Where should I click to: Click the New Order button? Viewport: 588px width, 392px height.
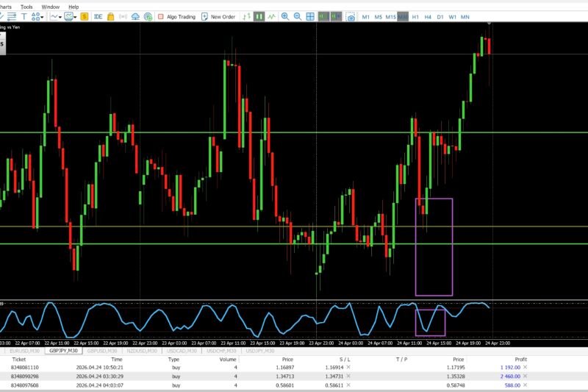(218, 16)
